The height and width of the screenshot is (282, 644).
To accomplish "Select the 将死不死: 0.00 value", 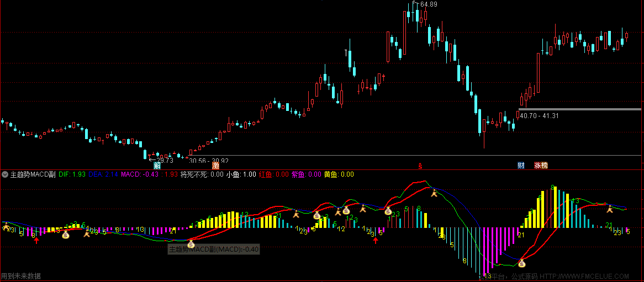I will pos(202,174).
